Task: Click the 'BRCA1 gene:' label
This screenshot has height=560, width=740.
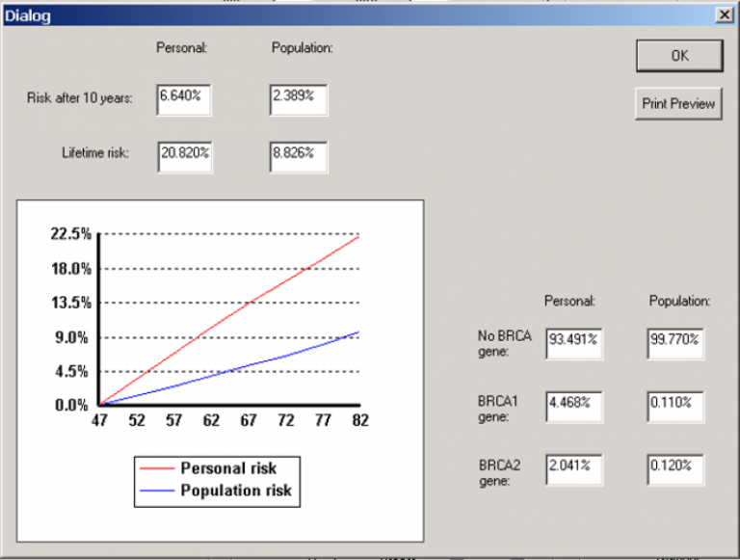Action: [x=497, y=409]
